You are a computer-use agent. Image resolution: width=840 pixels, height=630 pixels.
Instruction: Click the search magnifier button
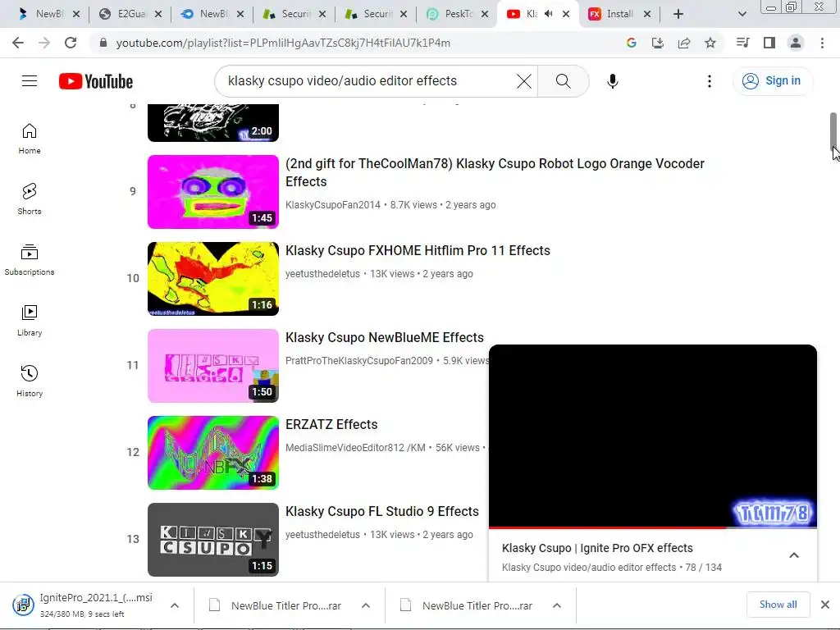pyautogui.click(x=563, y=81)
